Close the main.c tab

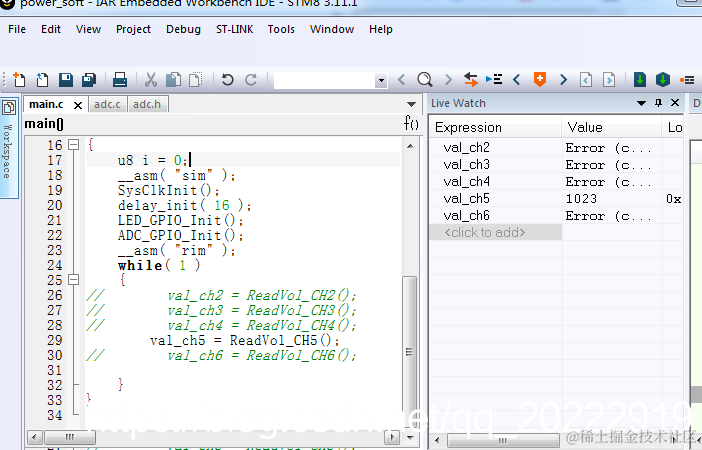pos(78,105)
